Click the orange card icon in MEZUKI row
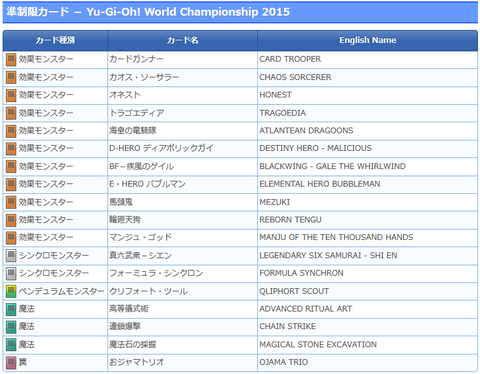This screenshot has width=480, height=374. [11, 202]
